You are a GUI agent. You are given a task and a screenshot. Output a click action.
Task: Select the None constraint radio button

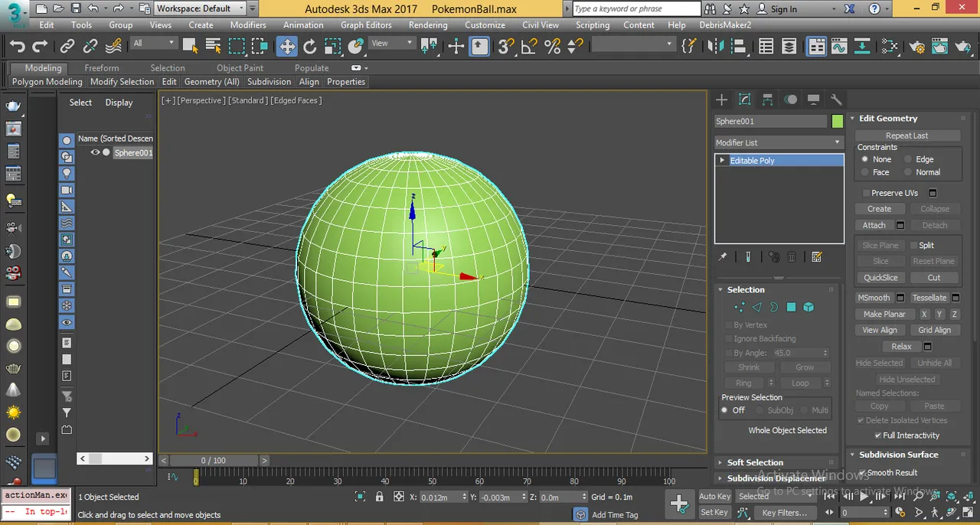click(864, 159)
